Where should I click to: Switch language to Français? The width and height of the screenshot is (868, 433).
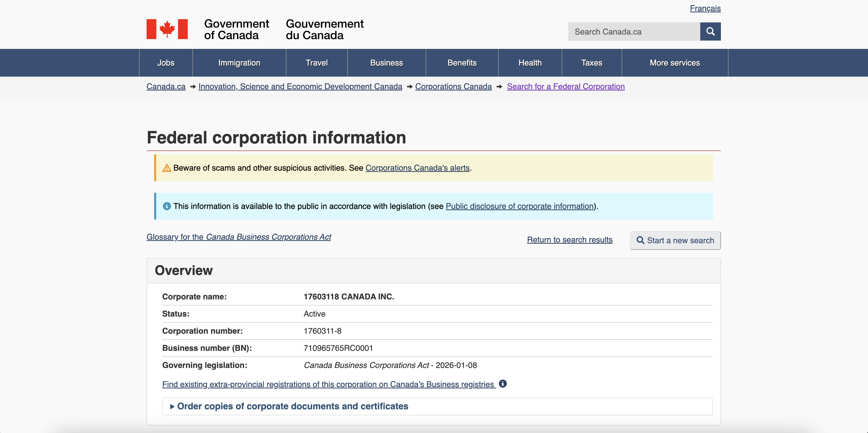tap(705, 8)
